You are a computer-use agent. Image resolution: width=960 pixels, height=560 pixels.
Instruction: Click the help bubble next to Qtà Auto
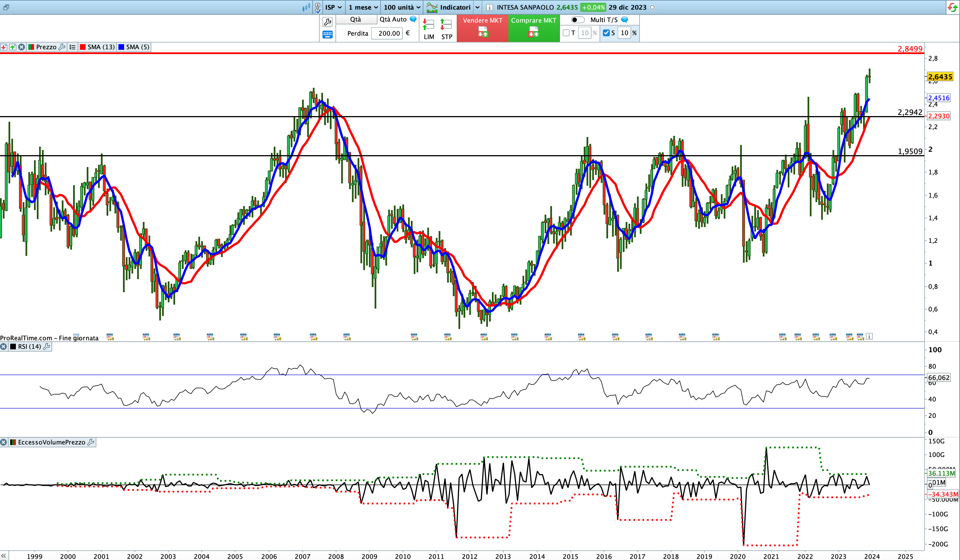pos(413,20)
